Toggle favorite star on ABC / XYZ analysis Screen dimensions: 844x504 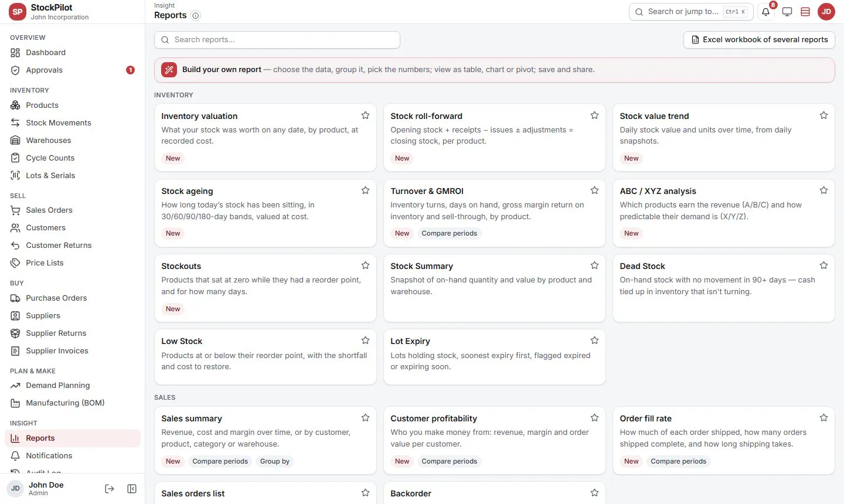pos(823,190)
